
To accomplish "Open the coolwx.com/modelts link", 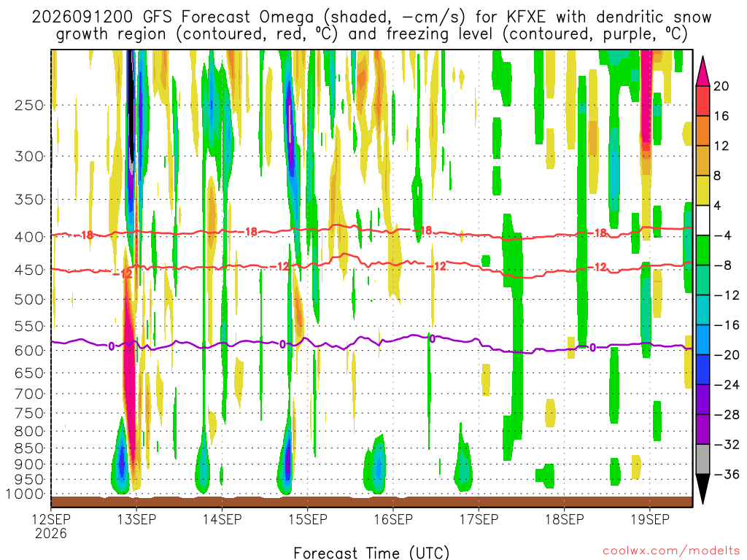I will (670, 551).
